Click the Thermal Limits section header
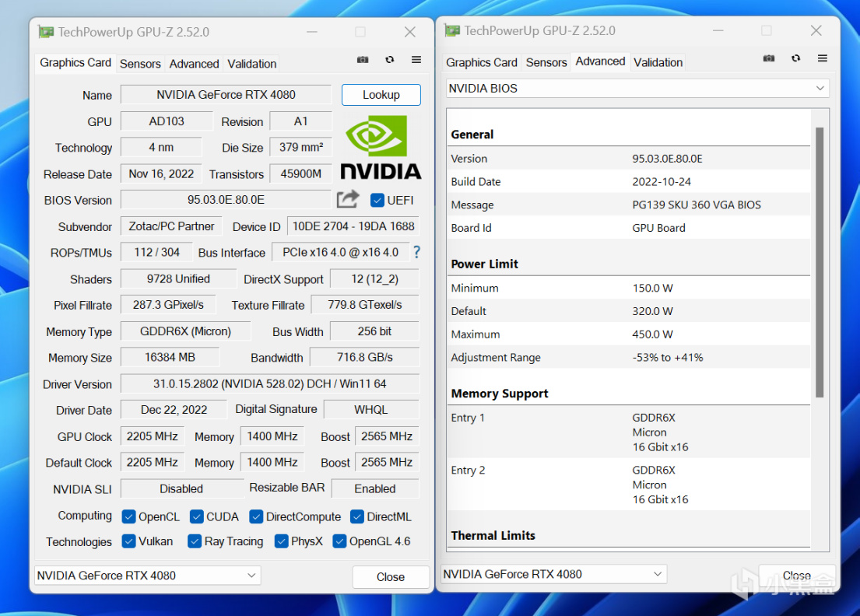The height and width of the screenshot is (616, 860). click(493, 535)
